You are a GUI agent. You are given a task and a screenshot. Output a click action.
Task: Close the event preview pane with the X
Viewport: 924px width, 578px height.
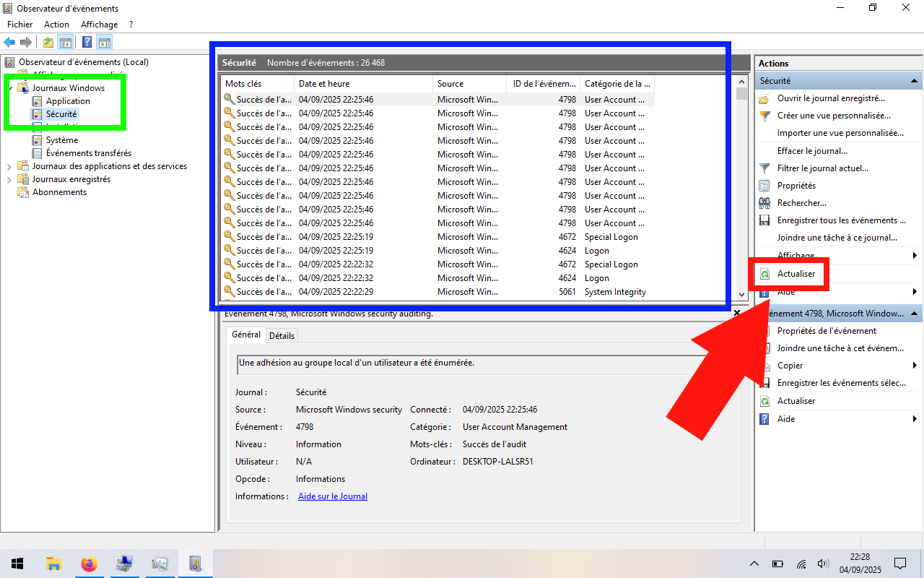(x=737, y=314)
